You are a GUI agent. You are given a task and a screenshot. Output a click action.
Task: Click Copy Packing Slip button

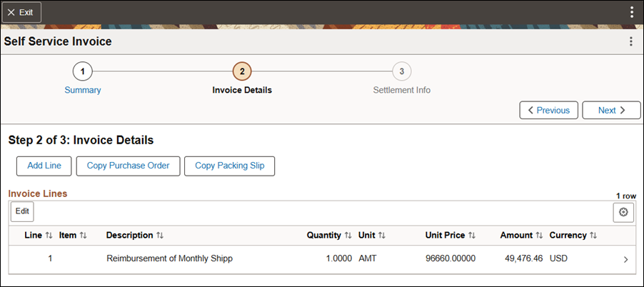click(230, 166)
